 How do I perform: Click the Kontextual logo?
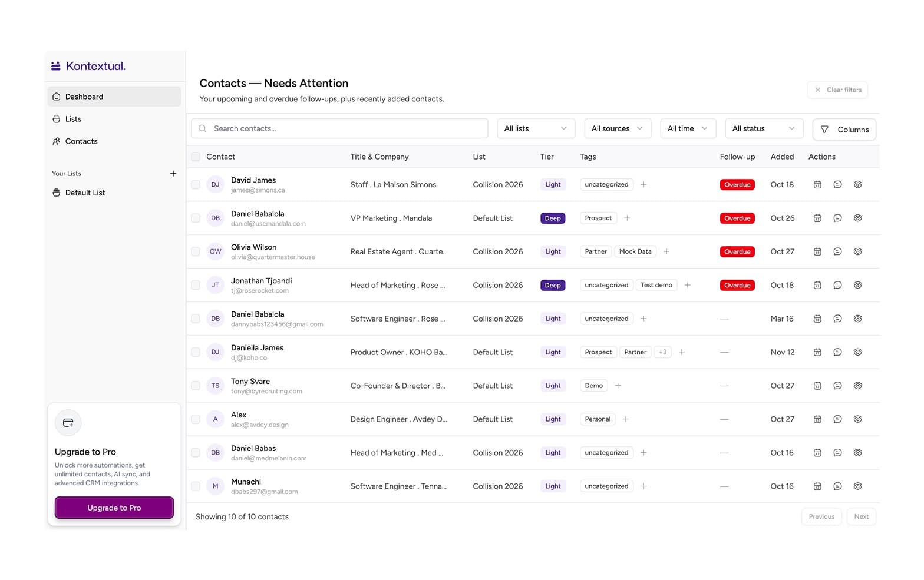click(x=88, y=66)
